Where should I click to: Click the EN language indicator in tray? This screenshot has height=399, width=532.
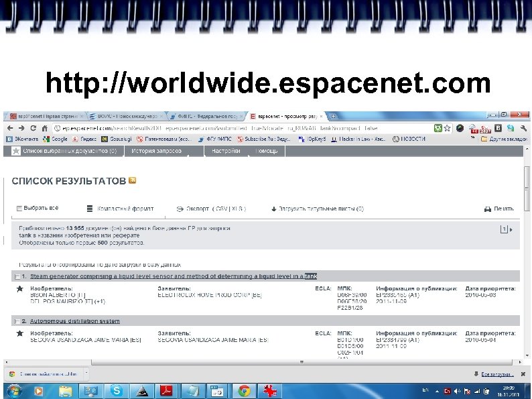tap(425, 390)
